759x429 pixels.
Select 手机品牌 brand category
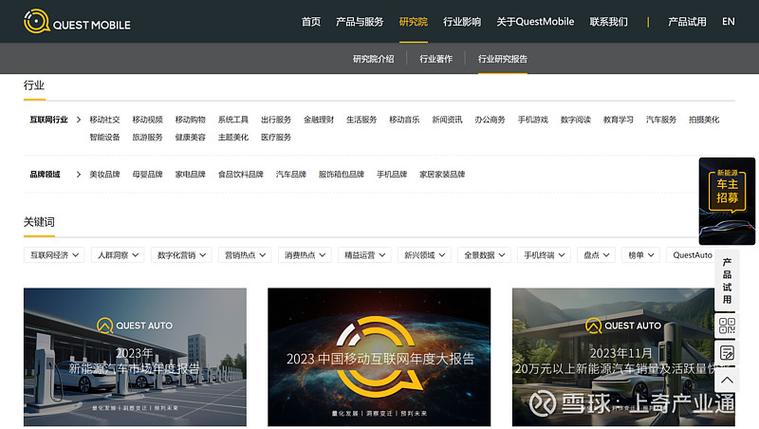click(392, 174)
